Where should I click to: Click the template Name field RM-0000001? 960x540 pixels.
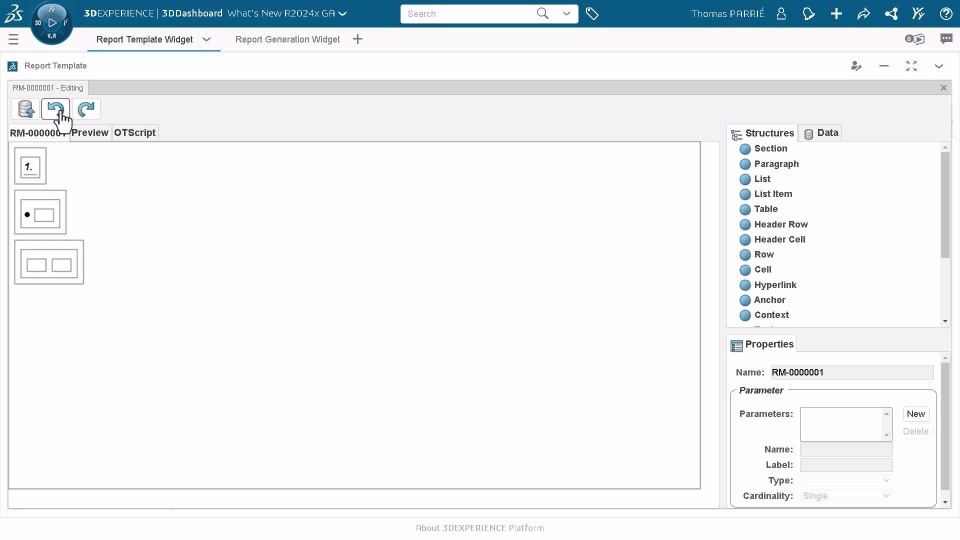click(852, 372)
